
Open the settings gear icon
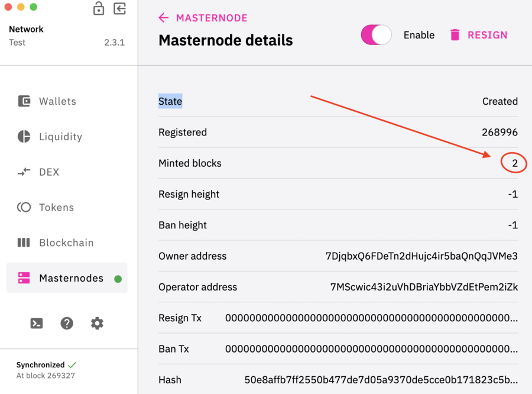[x=97, y=323]
